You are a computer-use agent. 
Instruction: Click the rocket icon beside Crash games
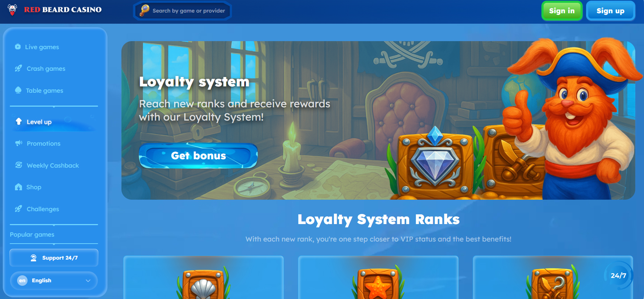(18, 69)
